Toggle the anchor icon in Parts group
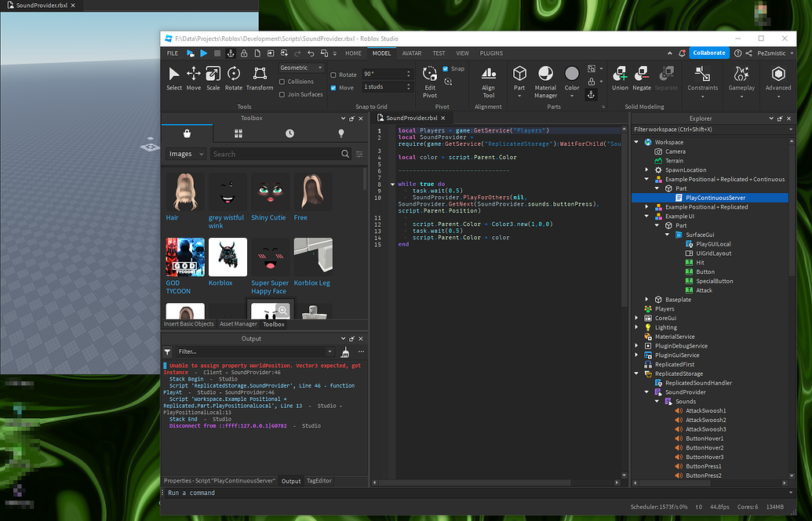Image resolution: width=812 pixels, height=521 pixels. pos(590,94)
